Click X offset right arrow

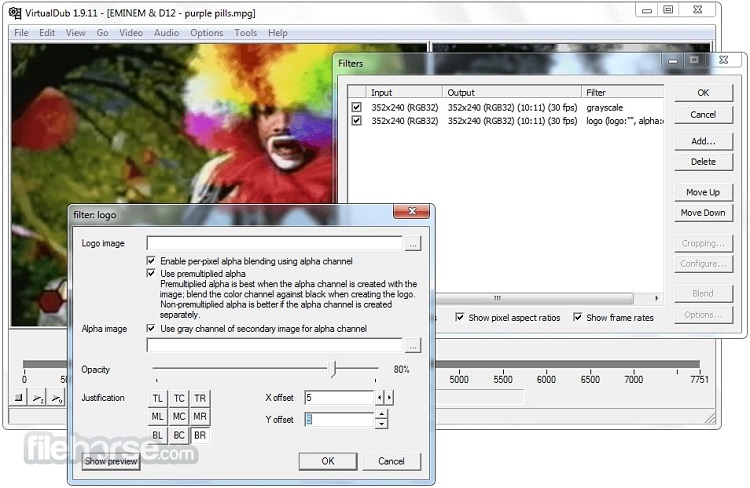coord(389,398)
